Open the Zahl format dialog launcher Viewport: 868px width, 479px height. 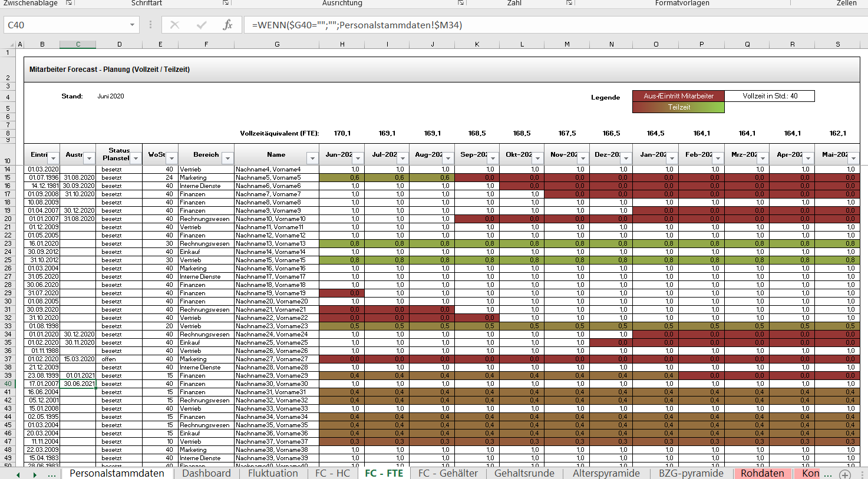pos(569,3)
